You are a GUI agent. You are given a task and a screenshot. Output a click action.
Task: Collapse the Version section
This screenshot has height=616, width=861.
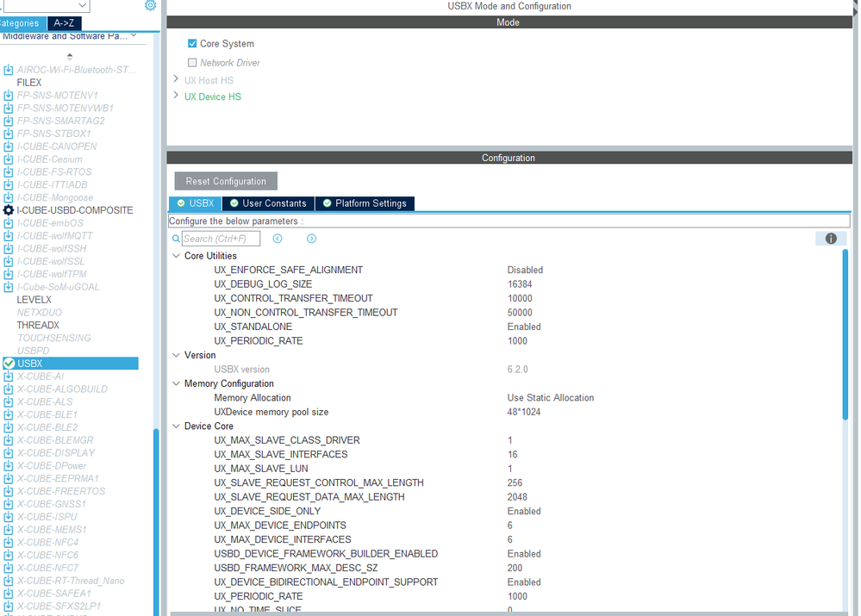pos(177,355)
